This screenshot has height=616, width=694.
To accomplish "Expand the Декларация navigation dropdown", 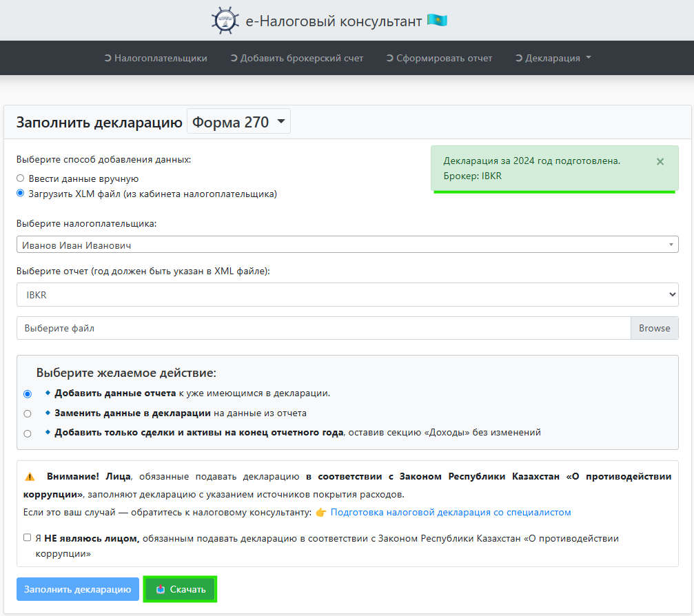I will (x=553, y=58).
